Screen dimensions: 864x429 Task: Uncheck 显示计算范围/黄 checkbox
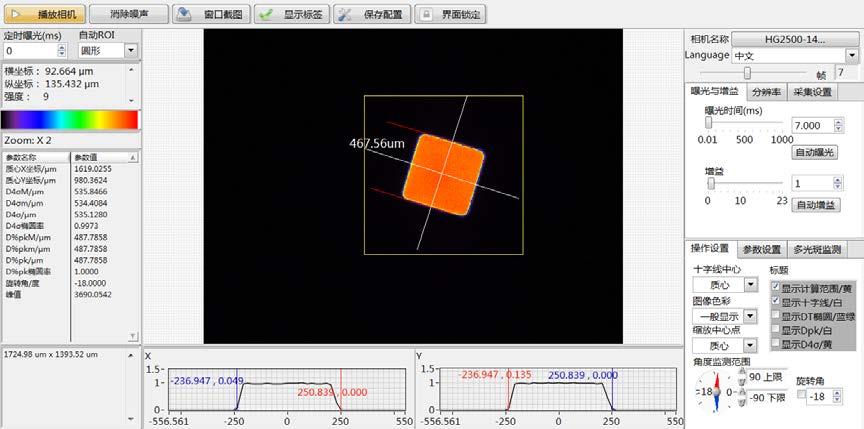pos(776,287)
